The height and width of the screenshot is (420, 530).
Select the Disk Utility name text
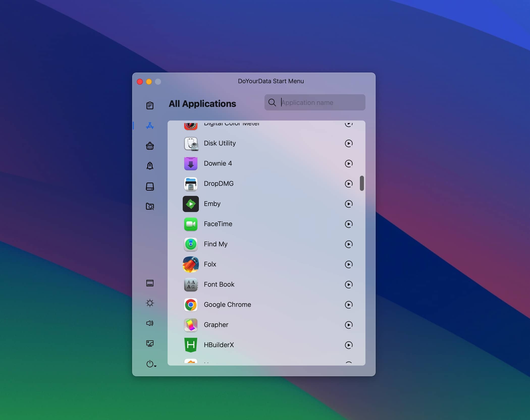[x=220, y=143]
